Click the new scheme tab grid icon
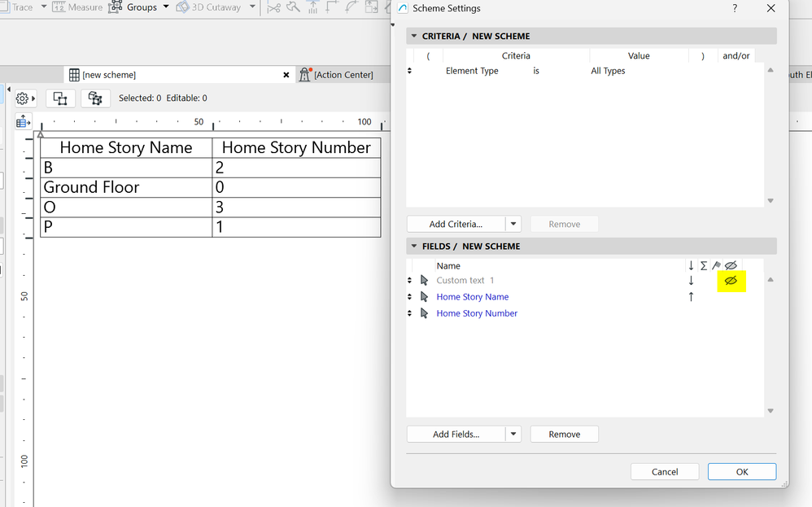This screenshot has width=812, height=507. [x=74, y=75]
